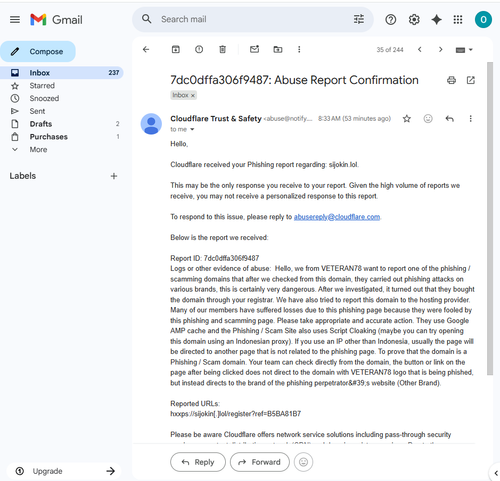This screenshot has height=481, width=500.
Task: Click Report ID 7dc0dffa306f9487 line
Action: point(215,258)
